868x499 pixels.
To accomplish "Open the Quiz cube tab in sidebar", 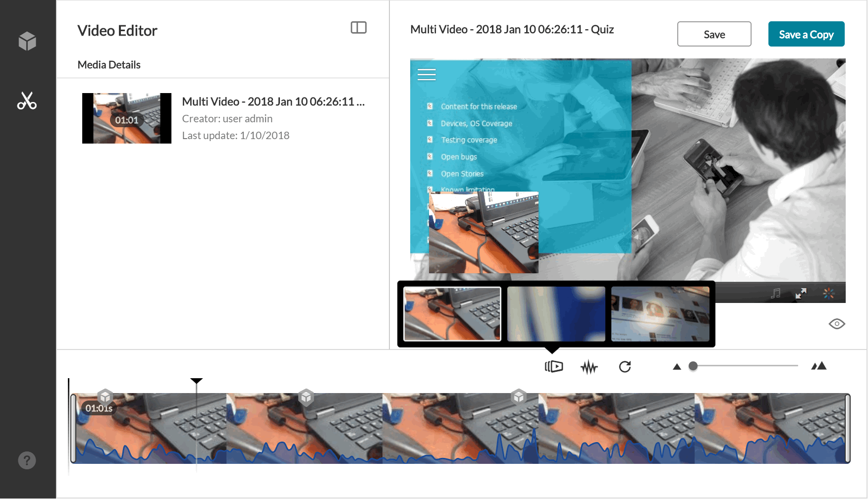I will pyautogui.click(x=27, y=41).
